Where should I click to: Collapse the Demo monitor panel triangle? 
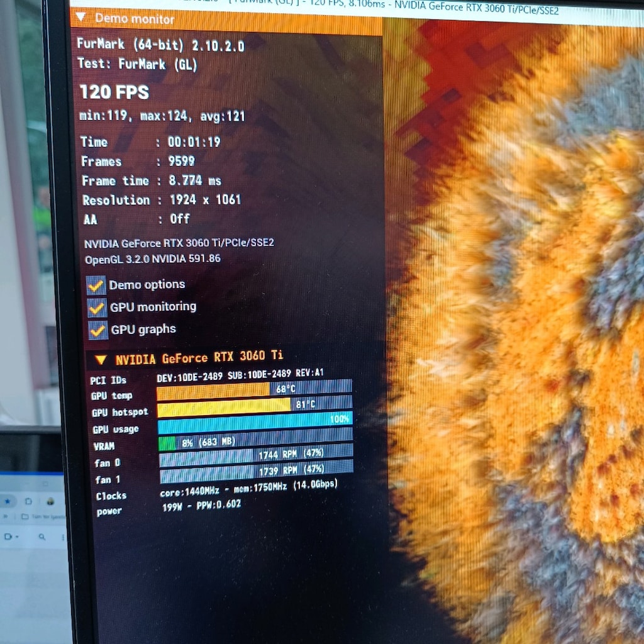(80, 17)
